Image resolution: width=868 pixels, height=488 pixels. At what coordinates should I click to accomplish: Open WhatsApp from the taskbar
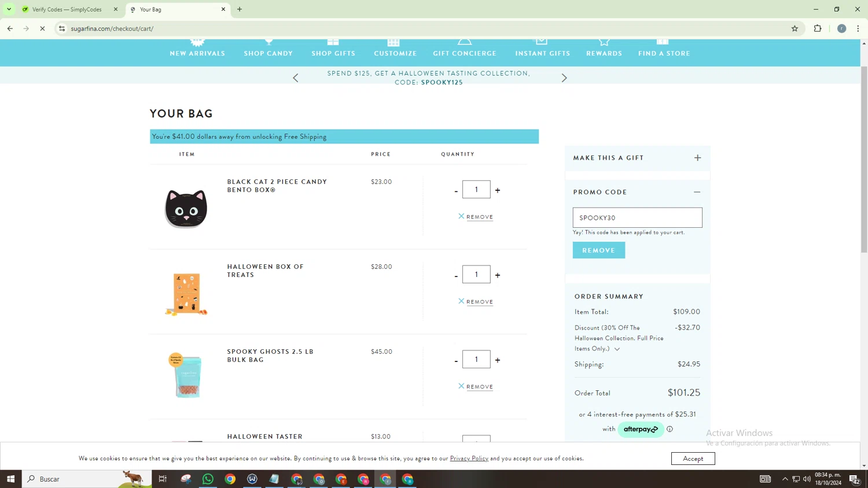point(208,479)
